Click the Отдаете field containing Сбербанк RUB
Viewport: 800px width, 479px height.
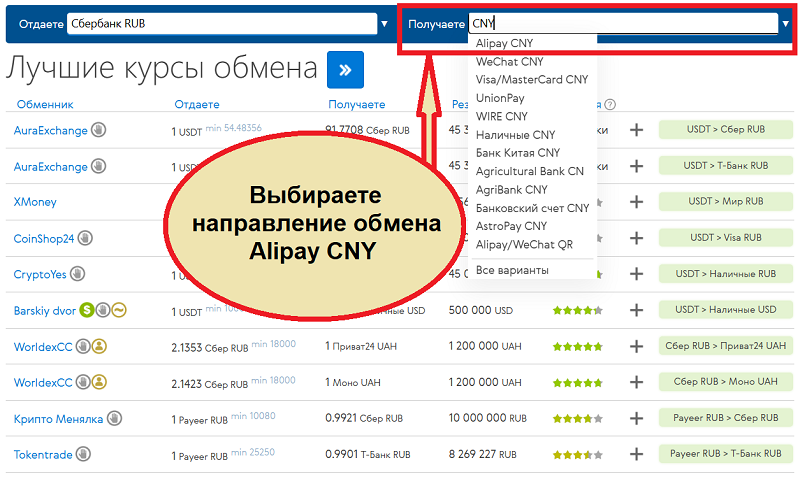click(x=222, y=23)
